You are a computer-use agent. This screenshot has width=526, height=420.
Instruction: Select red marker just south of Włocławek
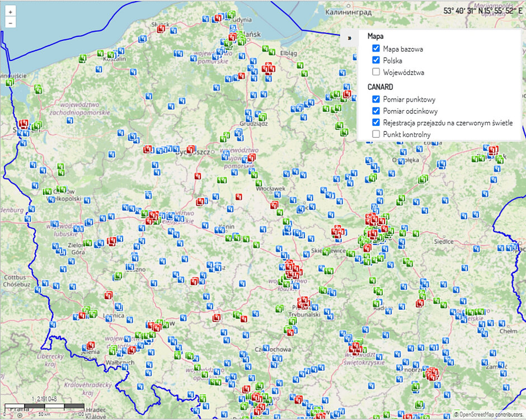274,205
